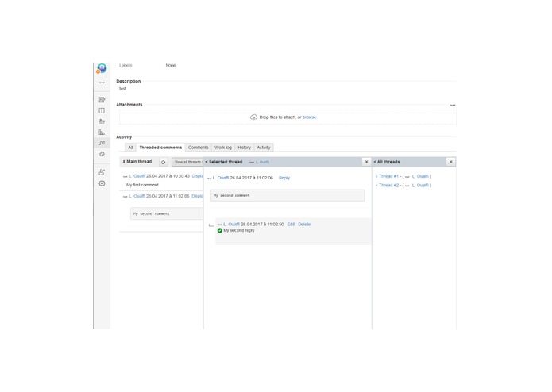Click the browse link to attach files

310,117
